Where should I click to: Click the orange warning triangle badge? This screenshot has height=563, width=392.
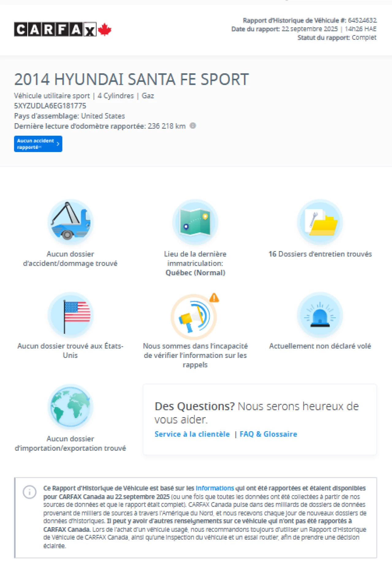[214, 298]
